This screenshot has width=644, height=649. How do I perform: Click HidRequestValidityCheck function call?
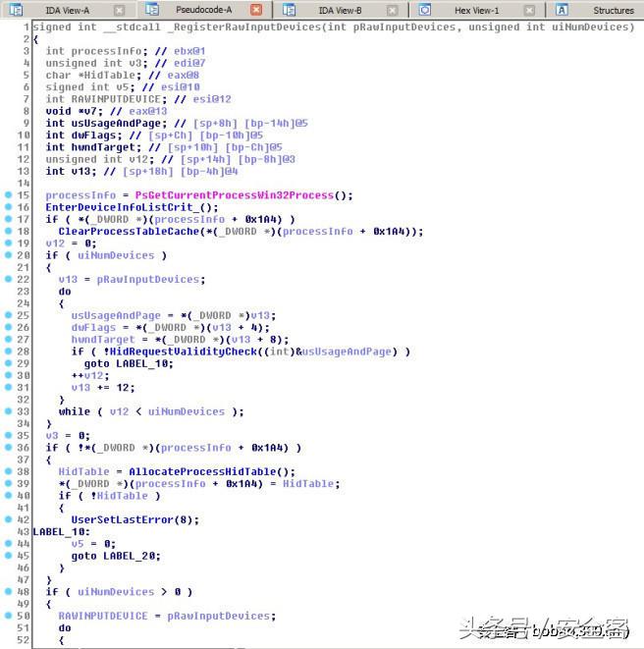coord(184,352)
